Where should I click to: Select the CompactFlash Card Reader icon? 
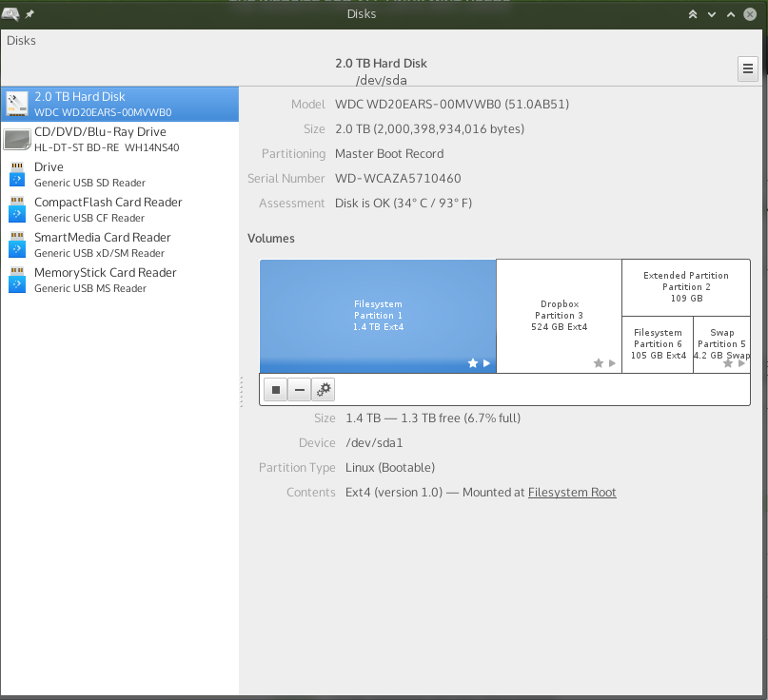pyautogui.click(x=17, y=209)
